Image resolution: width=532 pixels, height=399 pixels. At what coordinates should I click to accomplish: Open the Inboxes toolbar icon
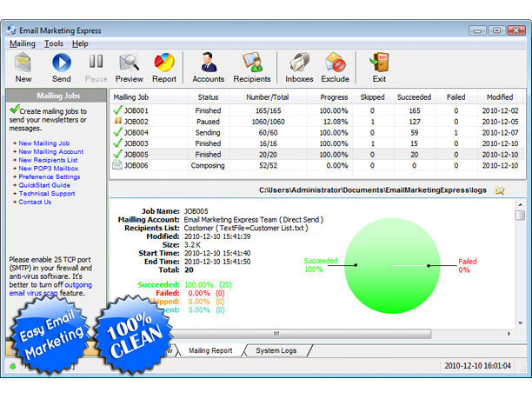[299, 63]
